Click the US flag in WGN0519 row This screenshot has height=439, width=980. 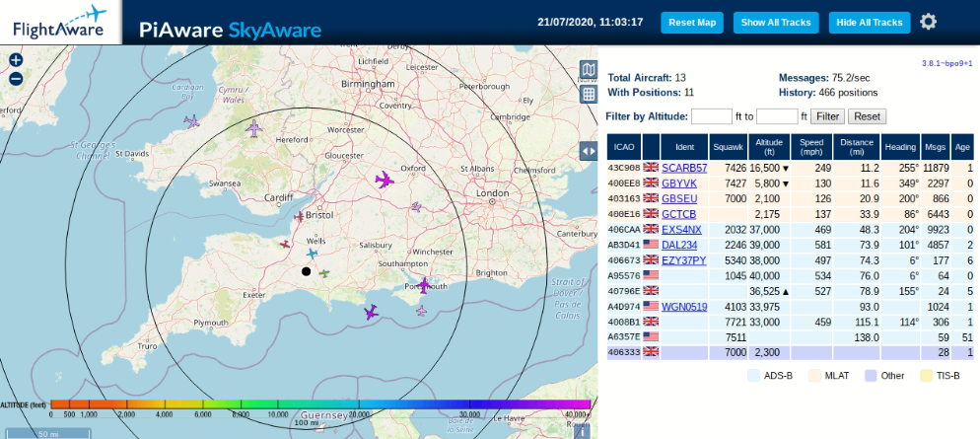pyautogui.click(x=652, y=306)
